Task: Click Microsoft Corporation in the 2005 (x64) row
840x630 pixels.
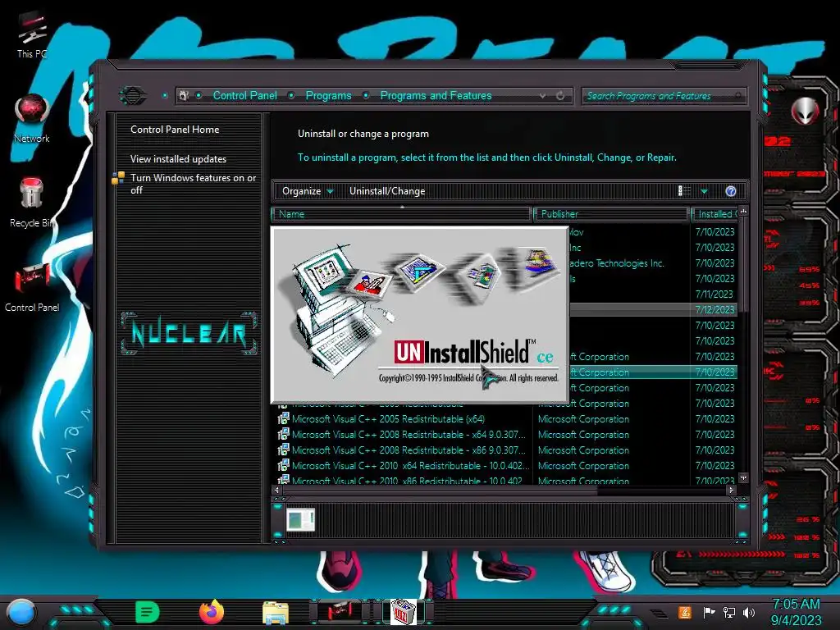Action: click(x=583, y=419)
